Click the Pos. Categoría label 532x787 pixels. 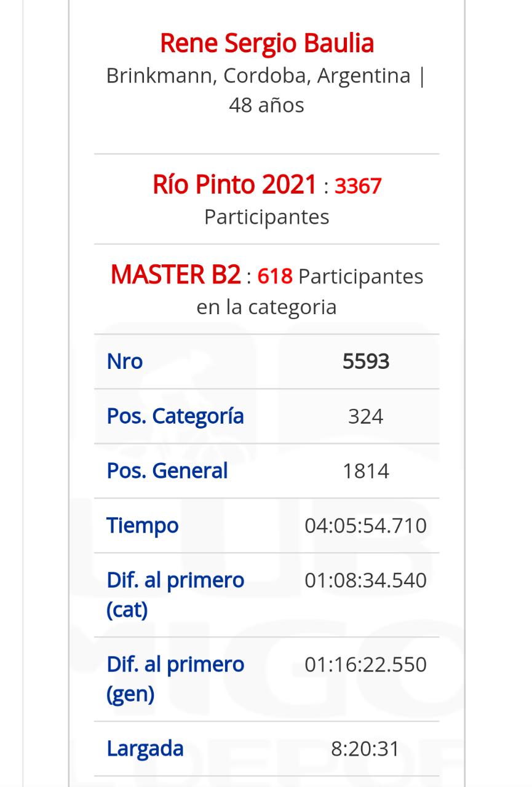tap(175, 416)
